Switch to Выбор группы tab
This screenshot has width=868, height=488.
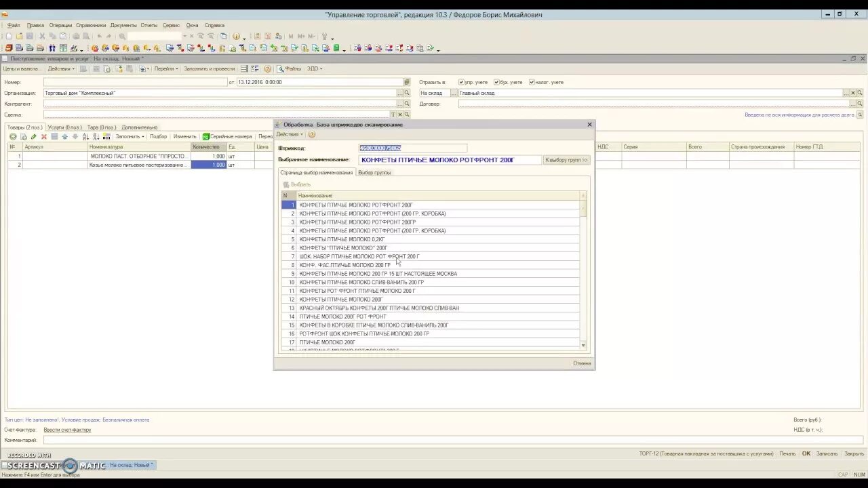click(x=374, y=173)
